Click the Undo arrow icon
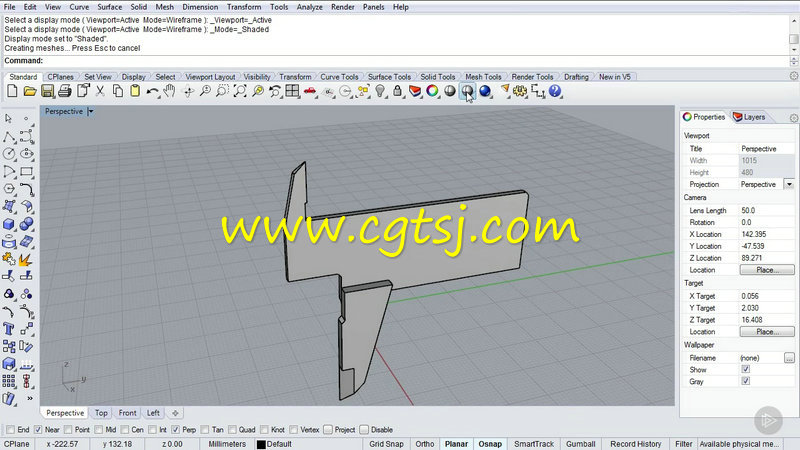The height and width of the screenshot is (450, 800). coord(152,91)
